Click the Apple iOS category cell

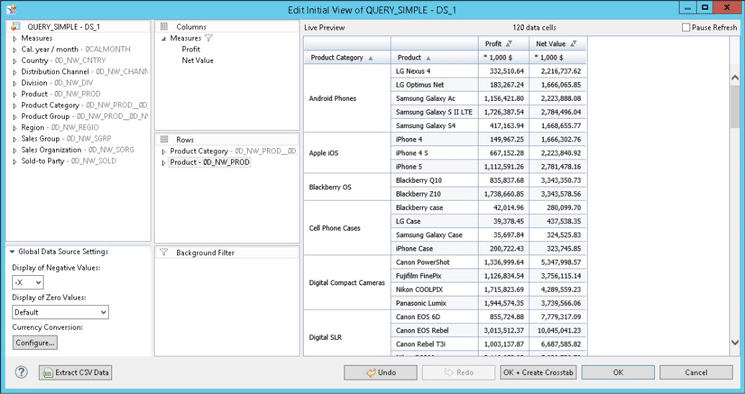point(347,153)
